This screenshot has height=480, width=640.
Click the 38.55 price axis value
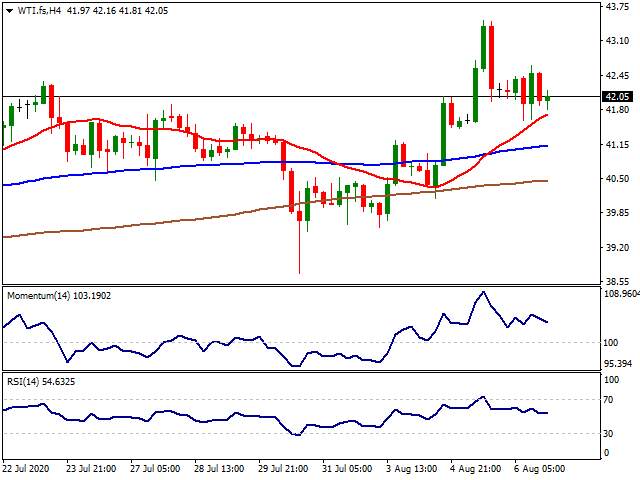pos(618,281)
